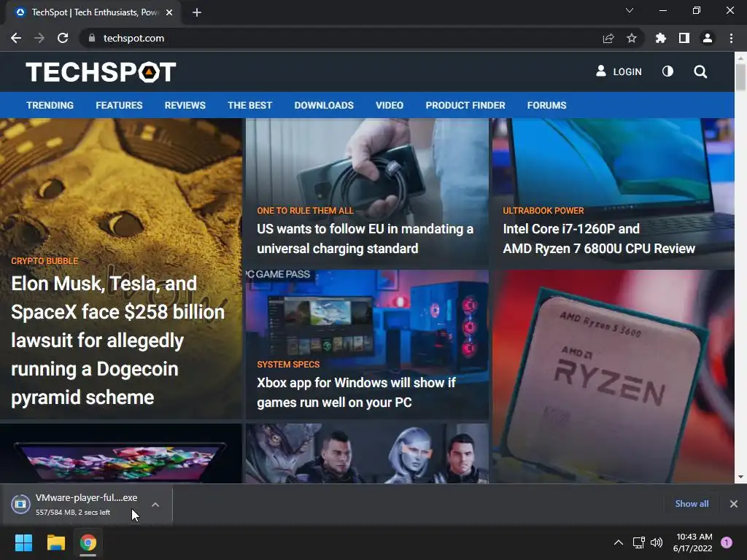
Task: Bookmark this page with star icon
Action: pos(632,38)
